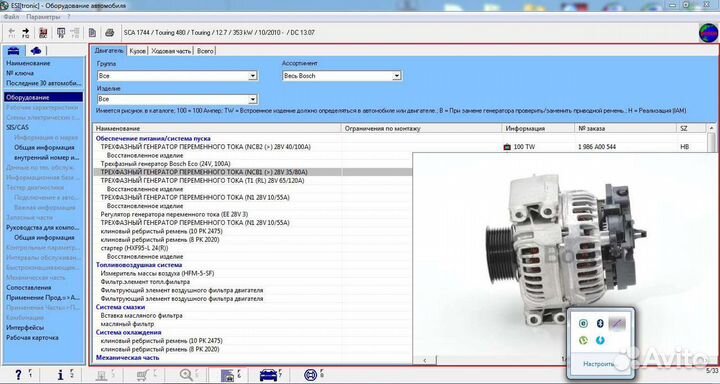Image resolution: width=720 pixels, height=384 pixels.
Task: Switch to the Ходовая часть tab
Action: [x=171, y=51]
